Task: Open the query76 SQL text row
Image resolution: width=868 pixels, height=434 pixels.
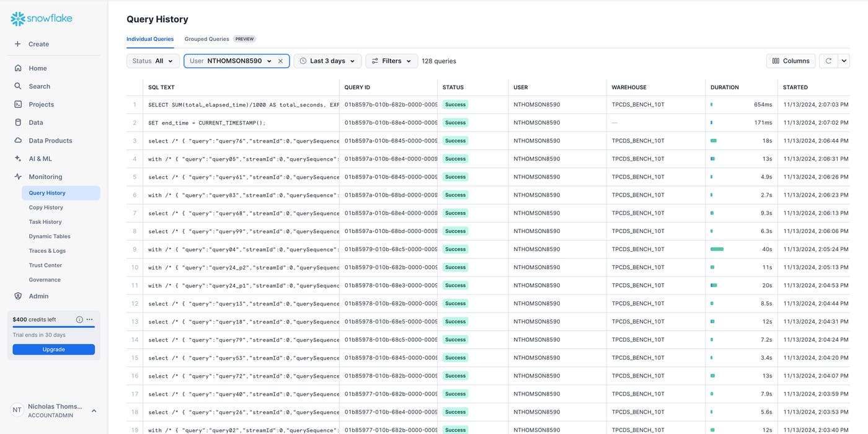Action: click(244, 141)
